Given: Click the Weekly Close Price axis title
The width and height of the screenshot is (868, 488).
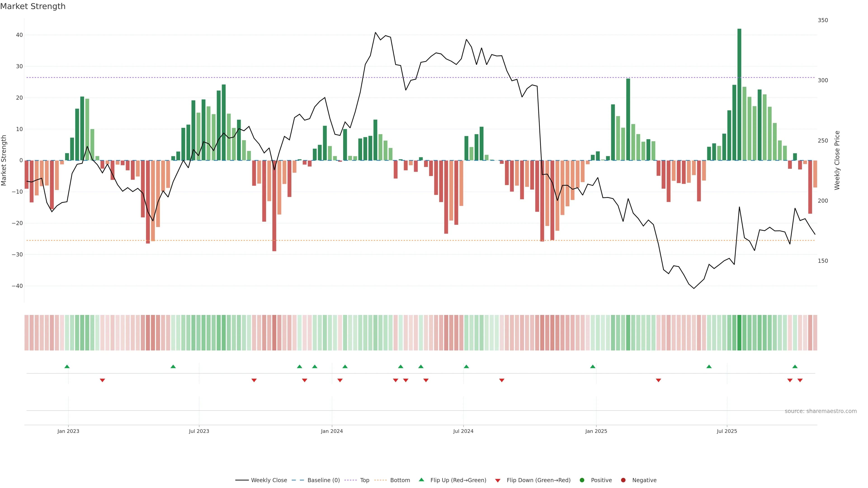Looking at the screenshot, I should pyautogui.click(x=837, y=160).
